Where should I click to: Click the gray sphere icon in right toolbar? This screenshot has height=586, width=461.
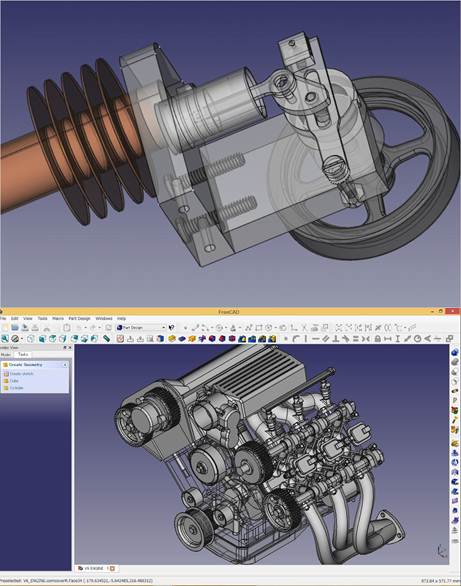click(x=455, y=362)
